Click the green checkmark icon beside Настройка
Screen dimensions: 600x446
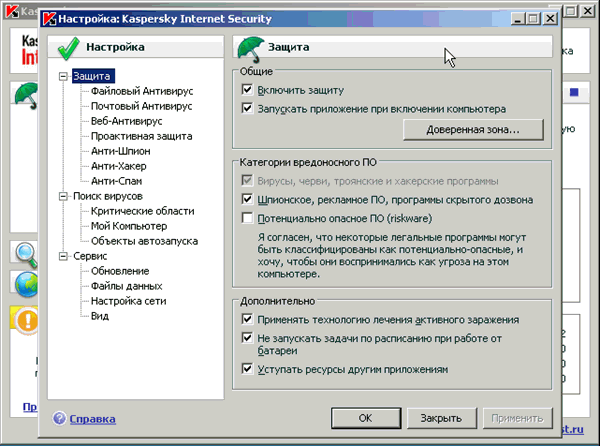click(68, 48)
